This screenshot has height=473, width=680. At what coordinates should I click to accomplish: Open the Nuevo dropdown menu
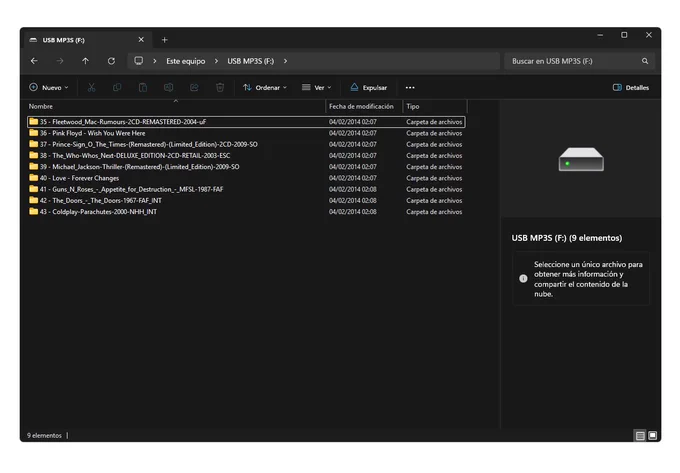coord(49,88)
